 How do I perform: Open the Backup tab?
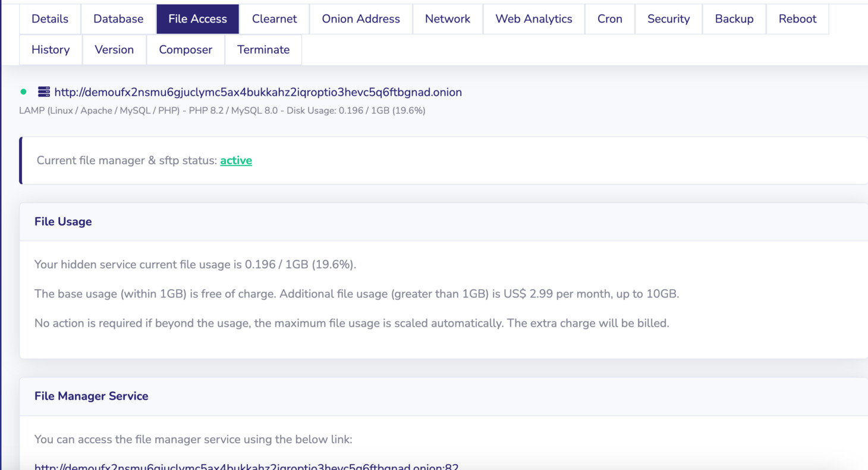[734, 19]
